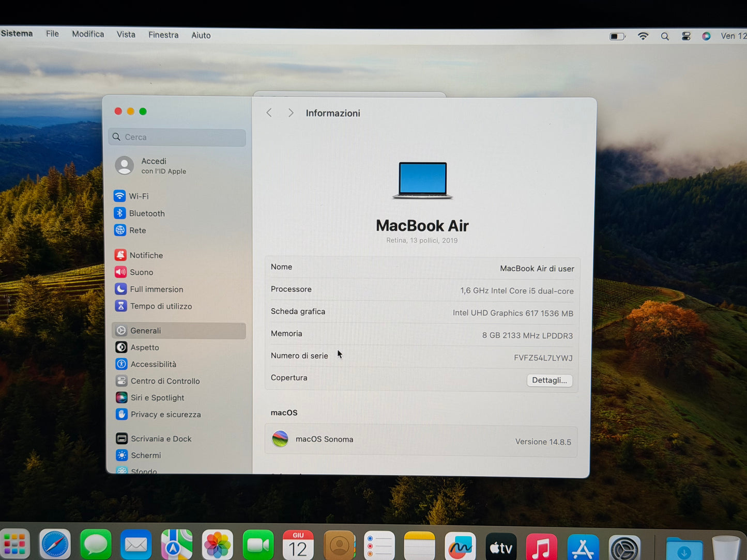Click the Dettagli... coverage button
The width and height of the screenshot is (747, 560).
coord(550,380)
